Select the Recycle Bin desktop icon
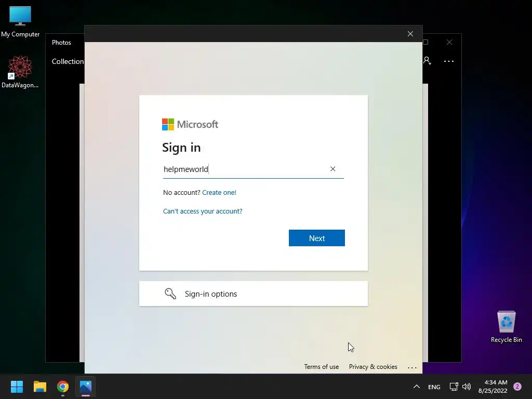Viewport: 532px width, 399px height. (x=506, y=327)
